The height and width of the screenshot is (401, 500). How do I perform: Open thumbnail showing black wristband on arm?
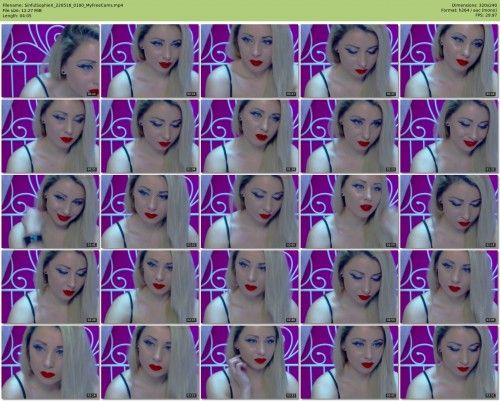[51, 212]
